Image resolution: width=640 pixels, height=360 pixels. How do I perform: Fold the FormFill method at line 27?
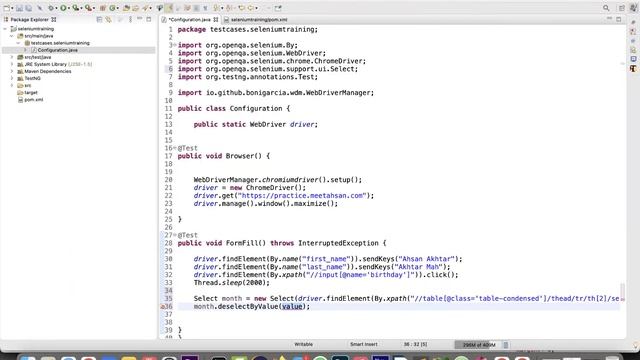[x=175, y=235]
